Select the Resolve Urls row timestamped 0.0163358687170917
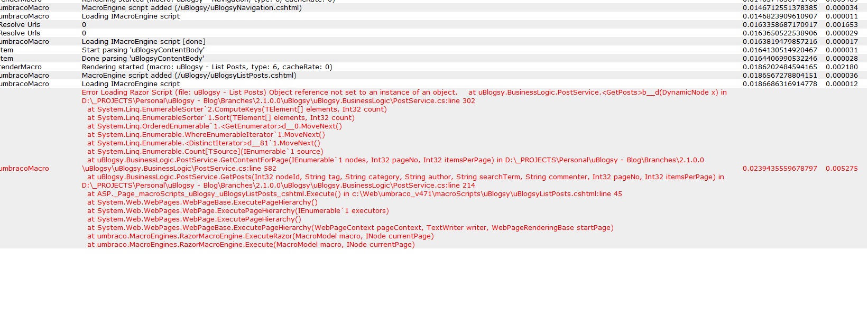 433,25
